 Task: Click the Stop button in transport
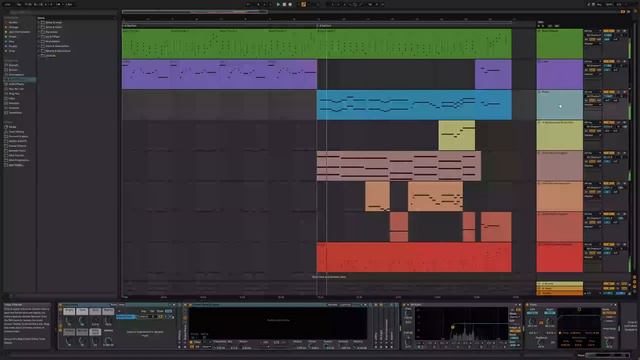pos(284,4)
